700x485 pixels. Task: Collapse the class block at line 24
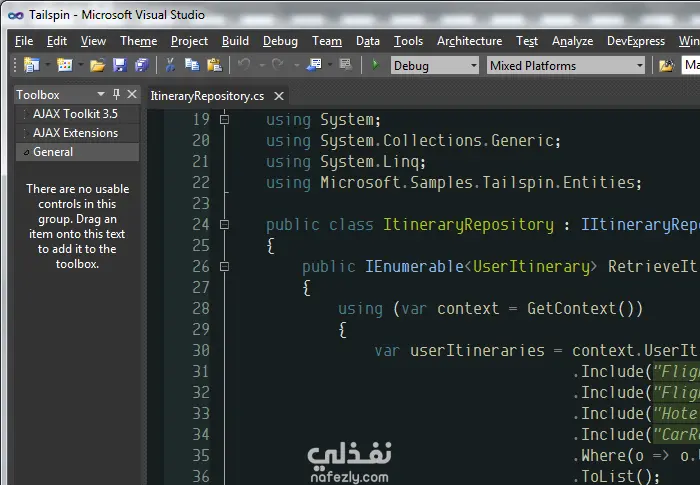[x=225, y=224]
